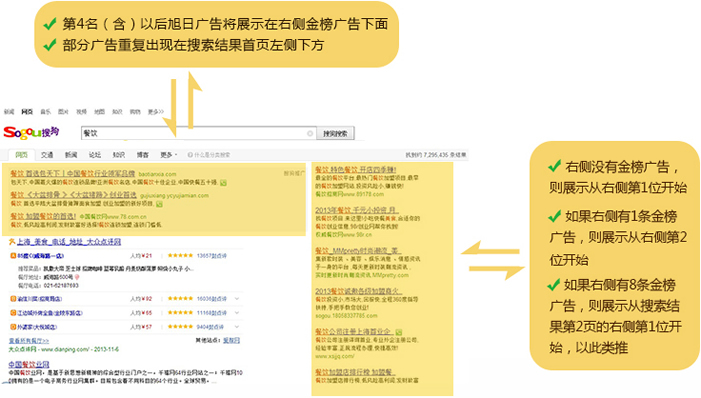This screenshot has height=398, width=701.
Task: Open right ad 2013餐饮诚邀各级加盟商
Action: [x=358, y=291]
